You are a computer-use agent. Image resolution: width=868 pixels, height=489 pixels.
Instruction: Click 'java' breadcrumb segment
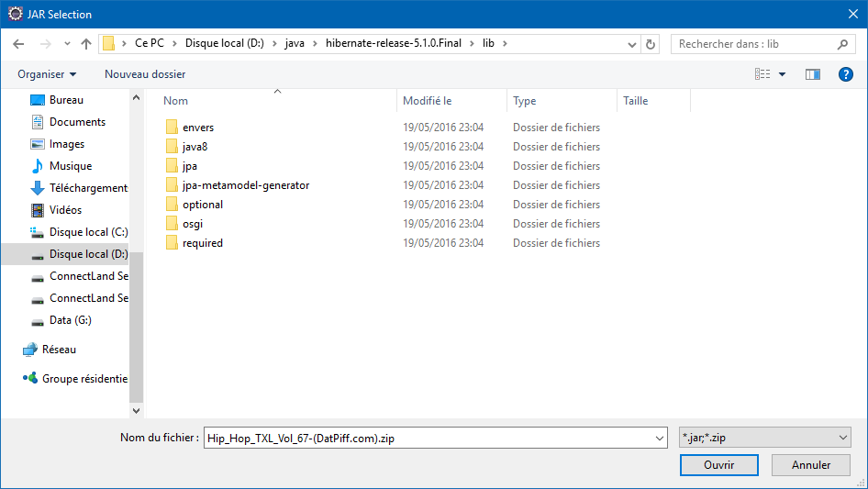295,43
